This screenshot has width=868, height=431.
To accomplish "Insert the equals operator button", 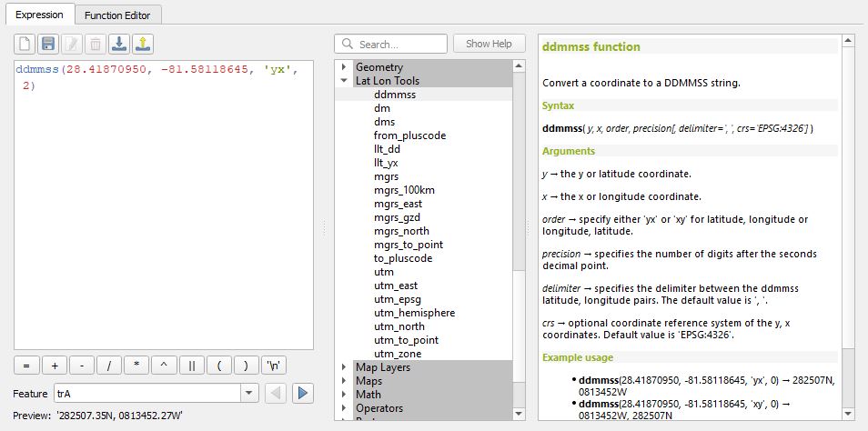I will click(x=26, y=366).
